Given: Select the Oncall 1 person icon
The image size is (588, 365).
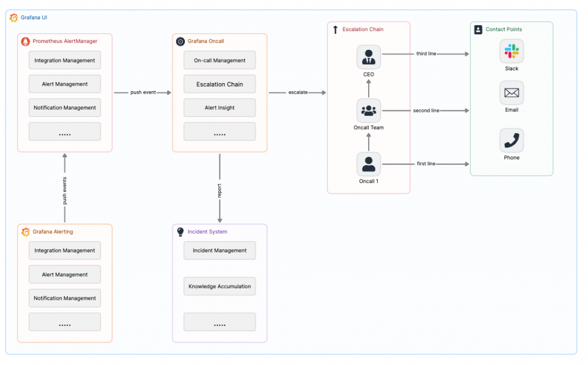Looking at the screenshot, I should (x=369, y=164).
